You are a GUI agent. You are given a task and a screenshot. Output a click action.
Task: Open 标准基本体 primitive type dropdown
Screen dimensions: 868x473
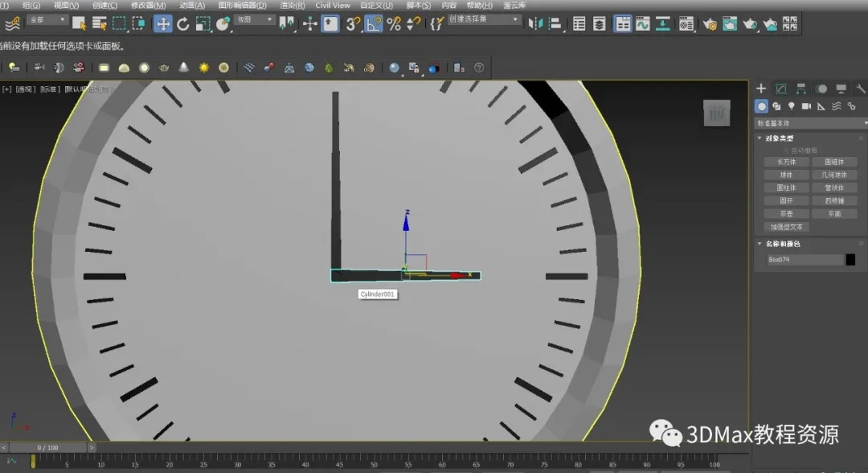(x=811, y=123)
